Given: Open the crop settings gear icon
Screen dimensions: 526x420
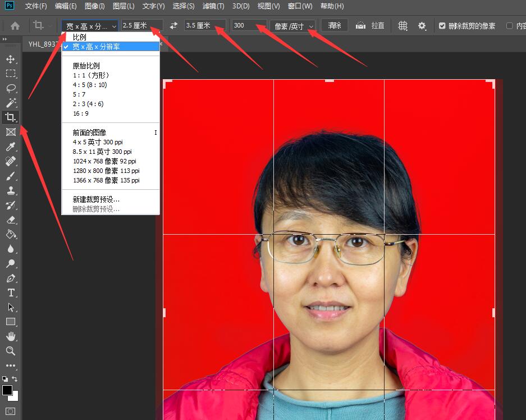Looking at the screenshot, I should [423, 25].
